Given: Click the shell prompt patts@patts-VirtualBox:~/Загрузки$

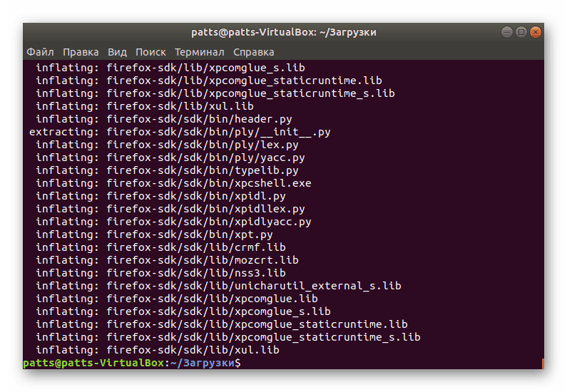Looking at the screenshot, I should coord(132,363).
